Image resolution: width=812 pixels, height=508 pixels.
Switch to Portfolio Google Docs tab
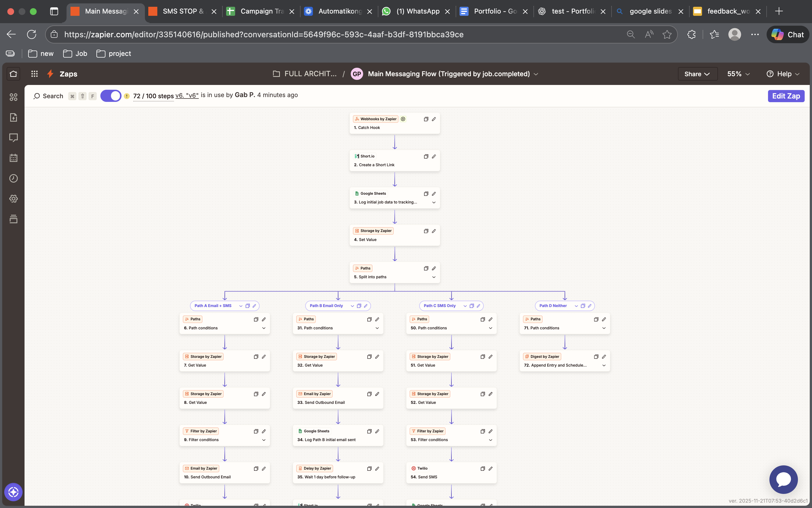pyautogui.click(x=495, y=11)
